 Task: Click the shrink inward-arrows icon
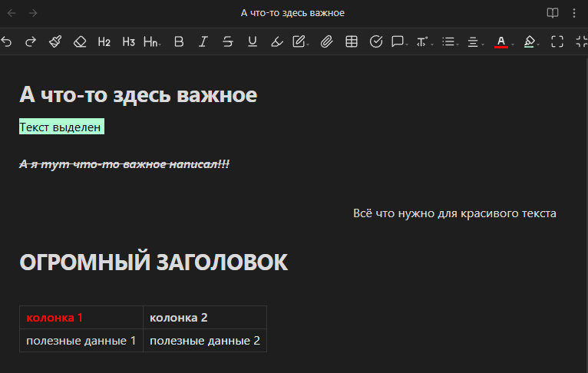coord(582,41)
